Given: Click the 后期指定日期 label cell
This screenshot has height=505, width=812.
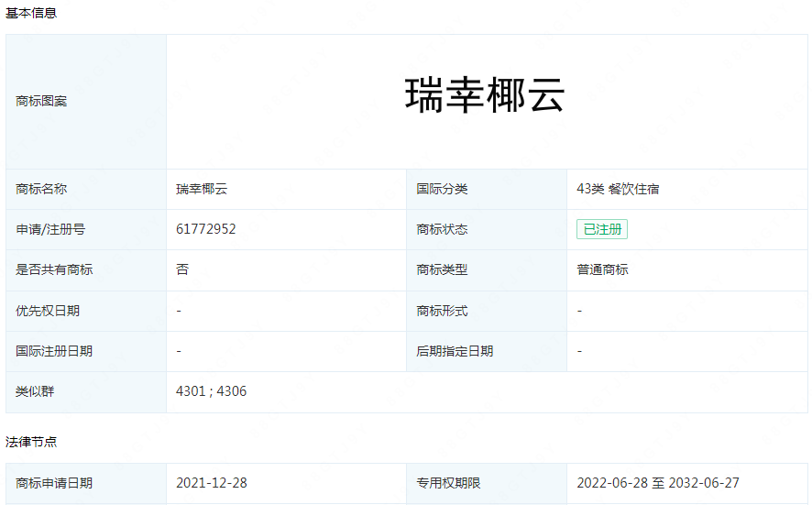Looking at the screenshot, I should [487, 351].
